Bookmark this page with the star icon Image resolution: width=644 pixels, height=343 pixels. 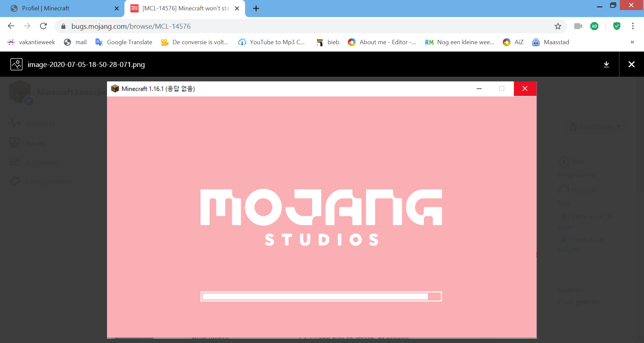pos(558,26)
